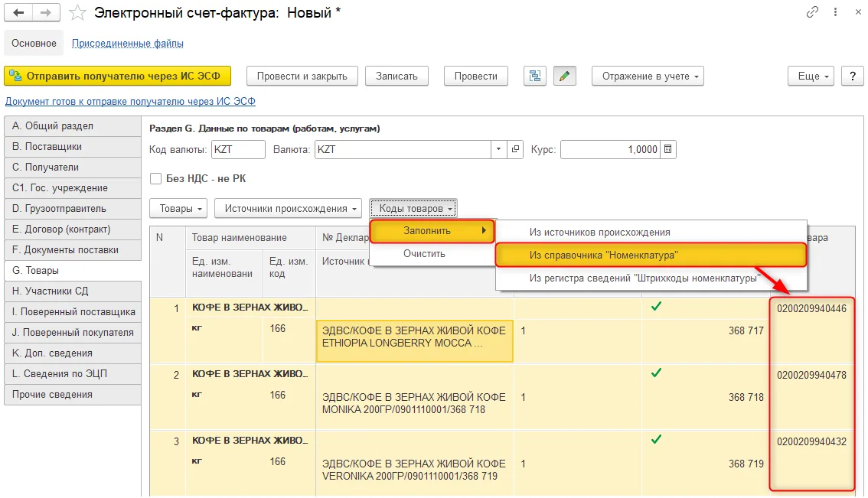Choose 'Заполнить' in the menu
Viewport: 868px width, 498px height.
(x=432, y=231)
